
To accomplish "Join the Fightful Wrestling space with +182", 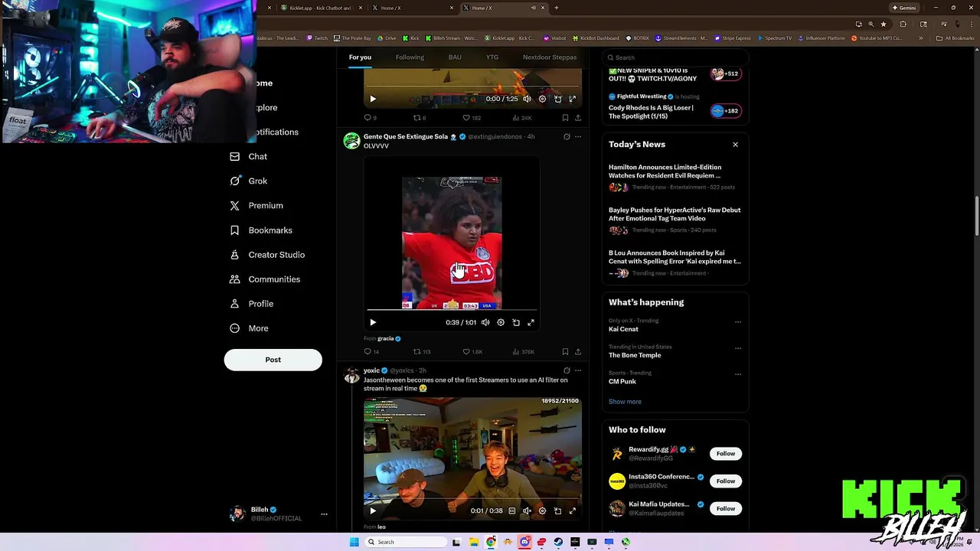I will tap(724, 111).
